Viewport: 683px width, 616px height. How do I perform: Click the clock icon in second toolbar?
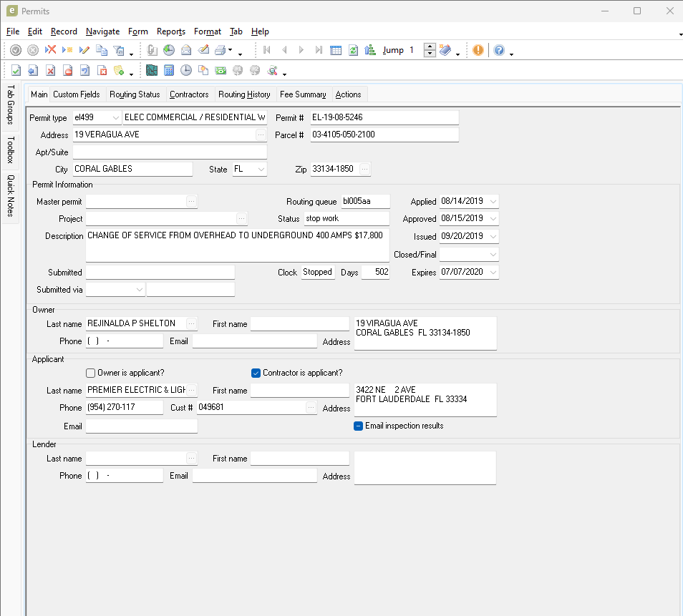(x=186, y=70)
